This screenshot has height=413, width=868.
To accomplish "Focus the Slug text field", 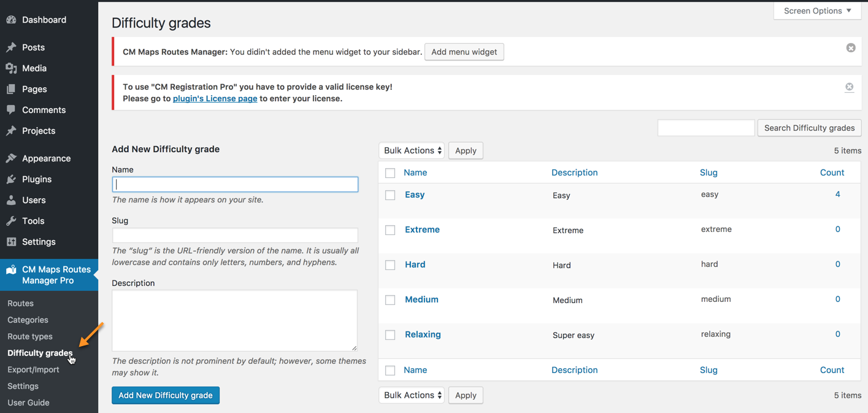I will (235, 236).
